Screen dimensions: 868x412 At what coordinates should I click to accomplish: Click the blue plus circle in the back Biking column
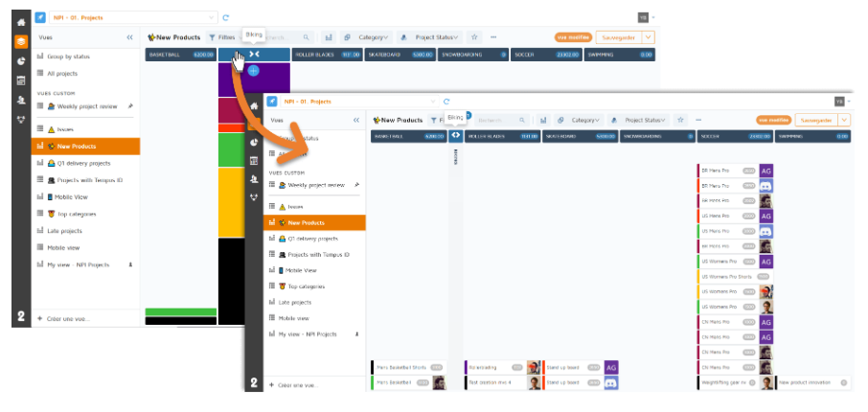(253, 71)
